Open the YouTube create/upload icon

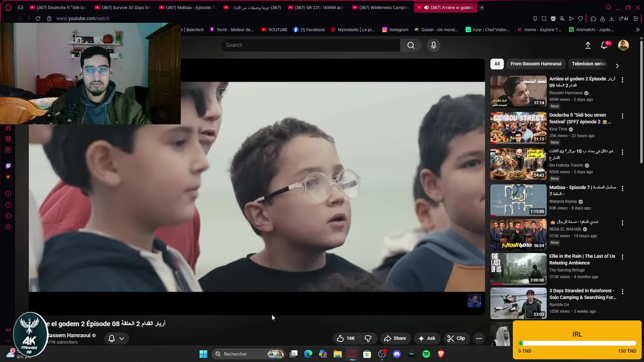click(588, 45)
